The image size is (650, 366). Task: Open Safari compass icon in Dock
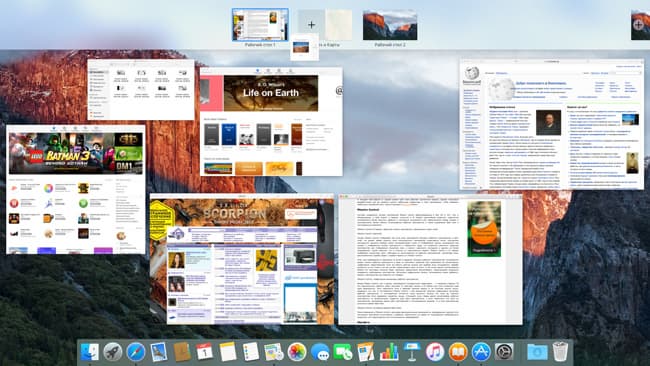coord(136,352)
